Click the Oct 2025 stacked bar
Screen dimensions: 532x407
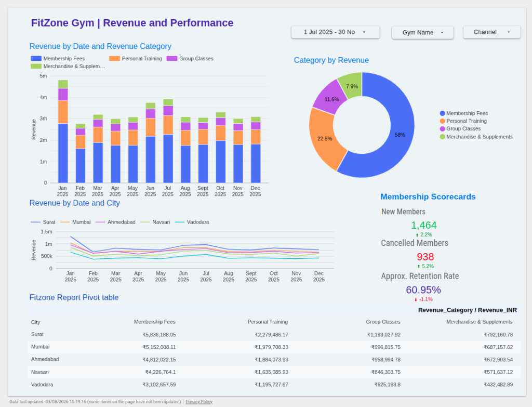220,148
